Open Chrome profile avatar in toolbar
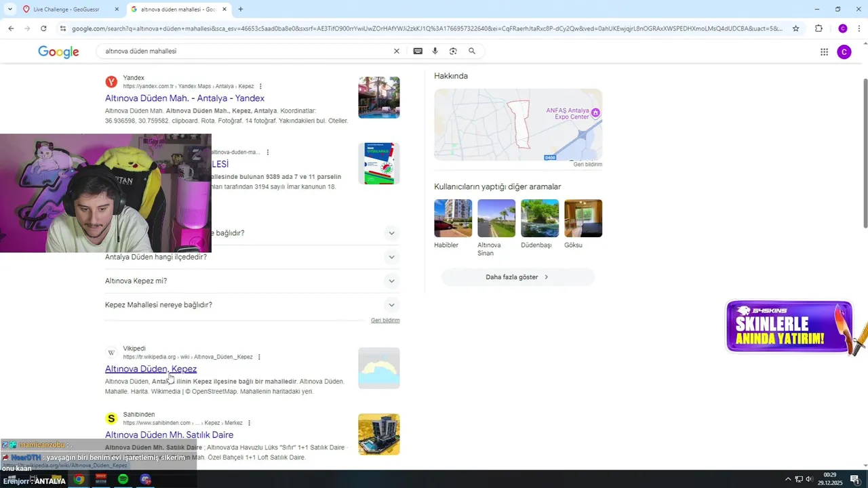 pyautogui.click(x=843, y=28)
